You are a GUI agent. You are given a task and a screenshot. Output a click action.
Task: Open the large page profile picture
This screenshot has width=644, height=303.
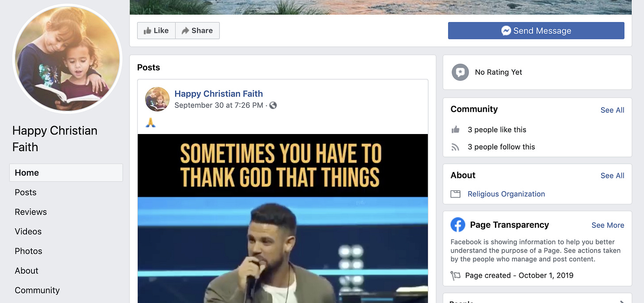67,59
